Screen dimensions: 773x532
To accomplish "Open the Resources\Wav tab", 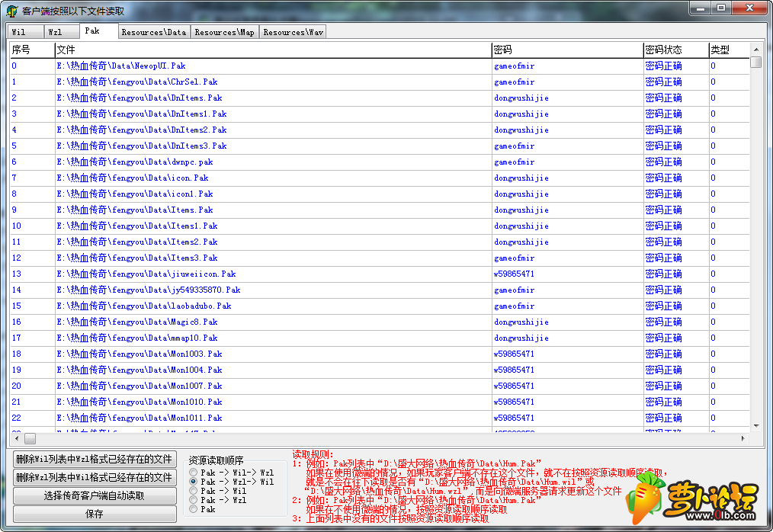I will pos(293,31).
